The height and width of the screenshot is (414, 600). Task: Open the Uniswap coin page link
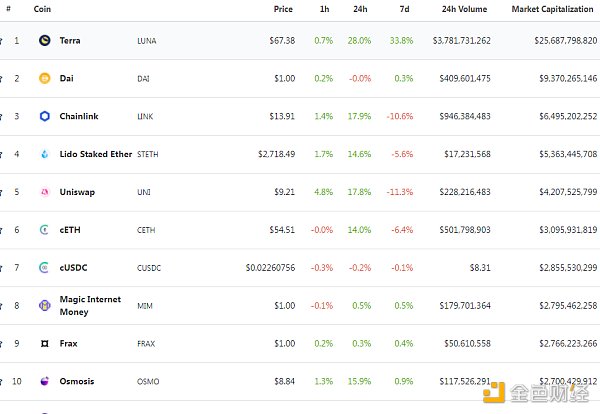(77, 192)
